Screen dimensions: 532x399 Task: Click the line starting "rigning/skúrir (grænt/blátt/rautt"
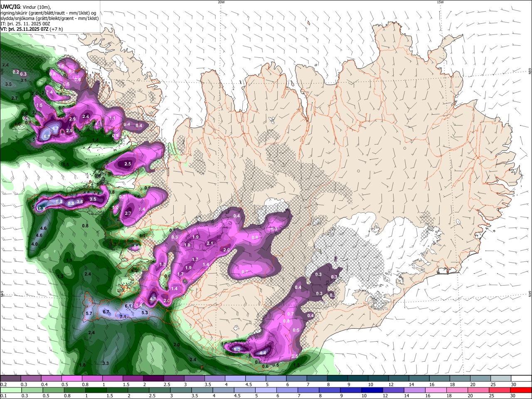[49, 13]
